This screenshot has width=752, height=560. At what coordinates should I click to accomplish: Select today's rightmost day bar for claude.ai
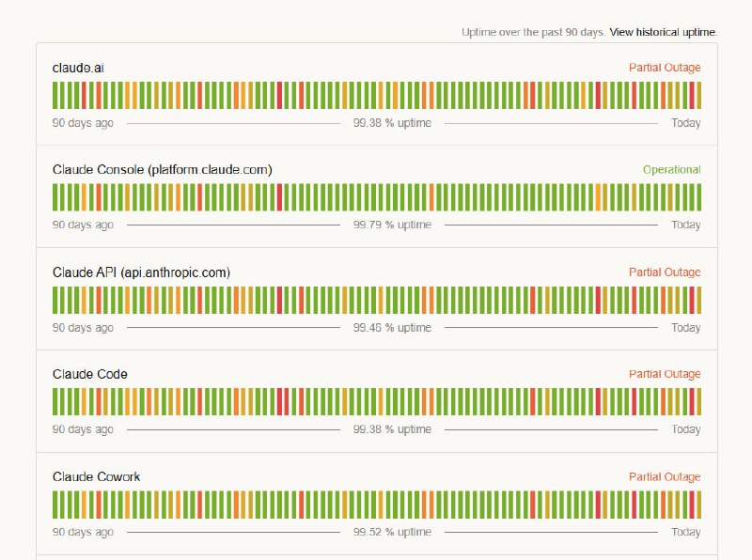698,96
